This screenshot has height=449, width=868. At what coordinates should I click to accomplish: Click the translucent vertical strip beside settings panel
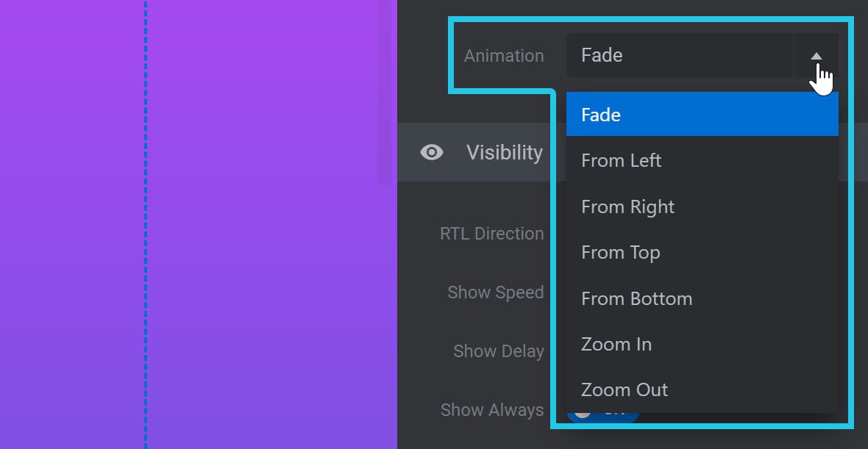388,92
